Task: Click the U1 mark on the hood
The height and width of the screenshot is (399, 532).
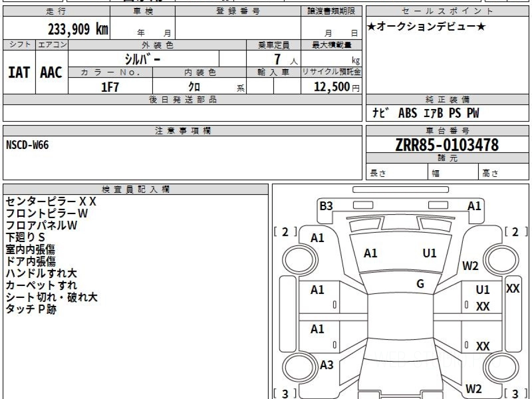Action: click(x=430, y=254)
